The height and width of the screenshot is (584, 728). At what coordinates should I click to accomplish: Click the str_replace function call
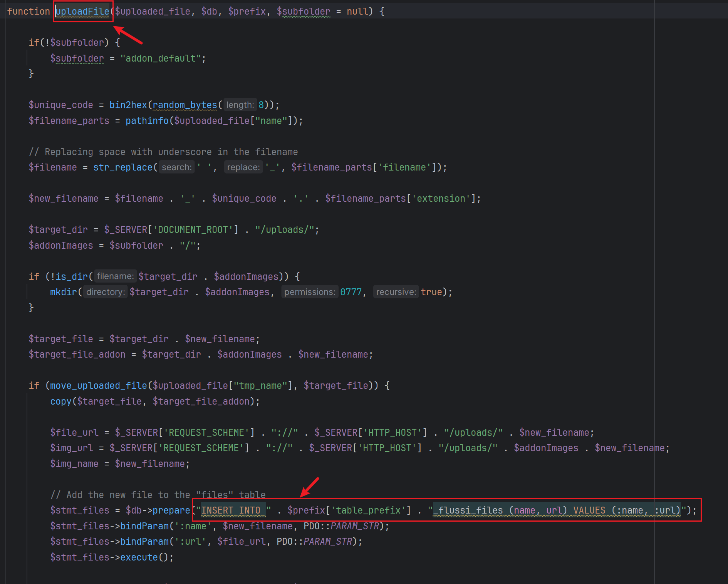click(x=123, y=167)
